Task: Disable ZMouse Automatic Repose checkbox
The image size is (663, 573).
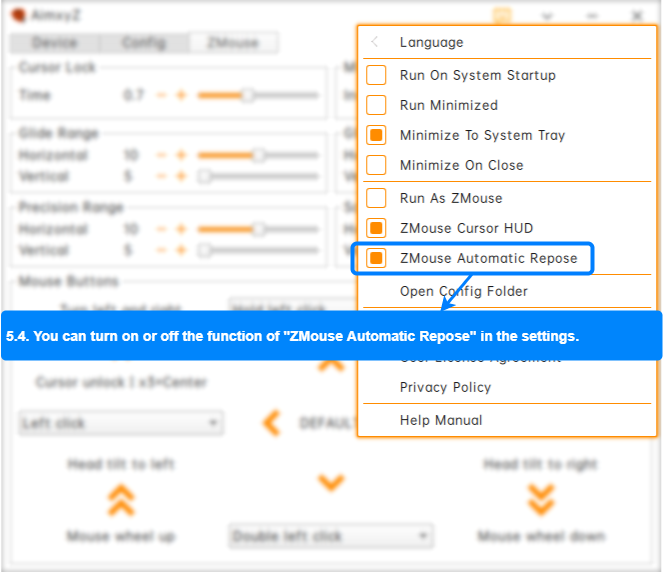Action: [376, 258]
